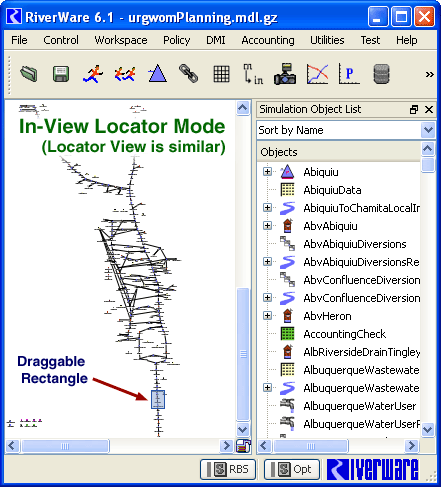Viewport: 441px width, 487px height.
Task: Expand the AbvAbiquiu tree node
Action: point(267,226)
